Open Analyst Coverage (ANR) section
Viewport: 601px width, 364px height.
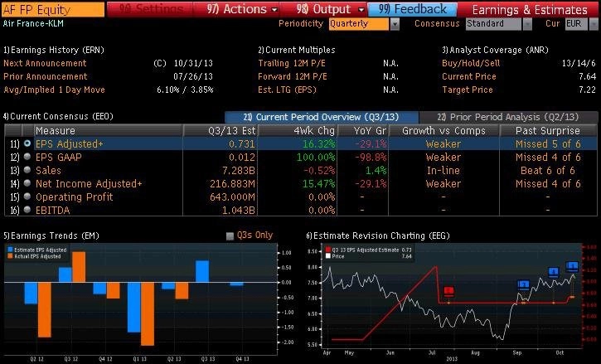[x=495, y=50]
